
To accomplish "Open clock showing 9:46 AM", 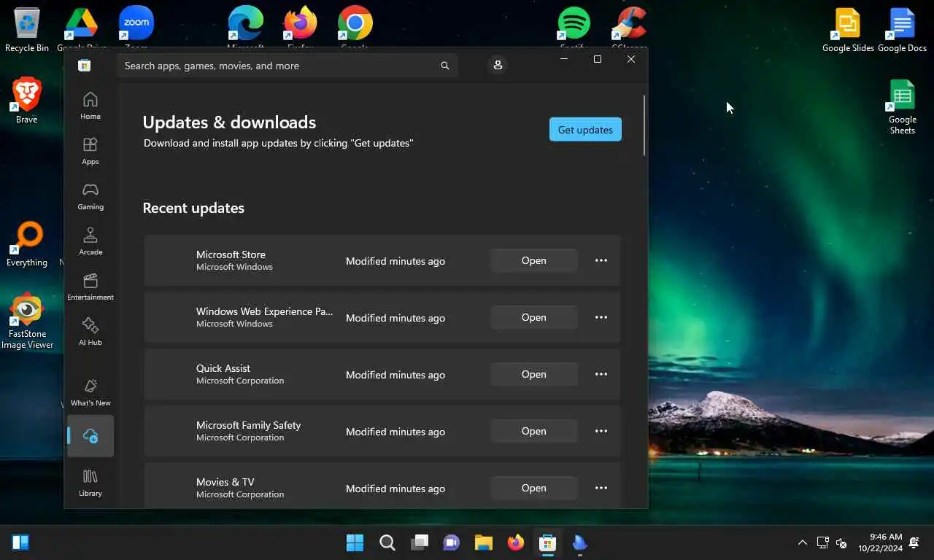I will click(881, 542).
